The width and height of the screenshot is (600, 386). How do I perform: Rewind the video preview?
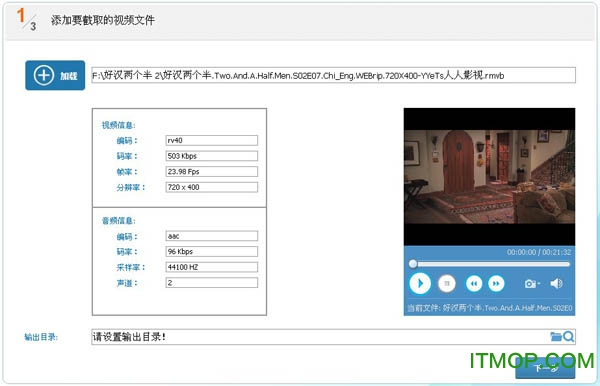(x=474, y=283)
